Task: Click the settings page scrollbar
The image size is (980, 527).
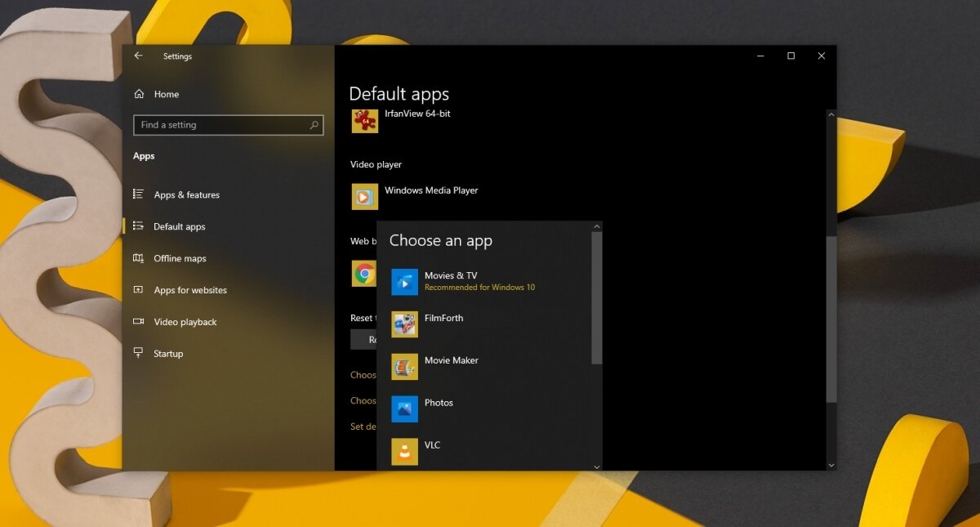Action: (x=831, y=319)
